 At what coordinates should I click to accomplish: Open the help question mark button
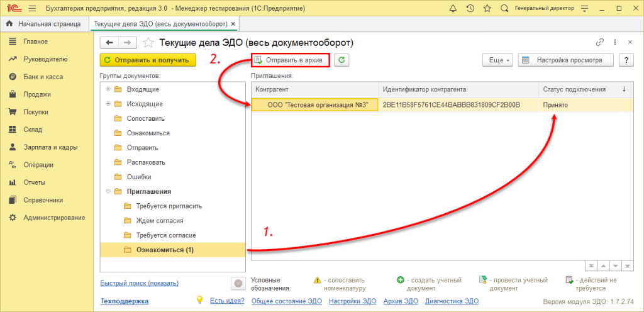coord(626,60)
